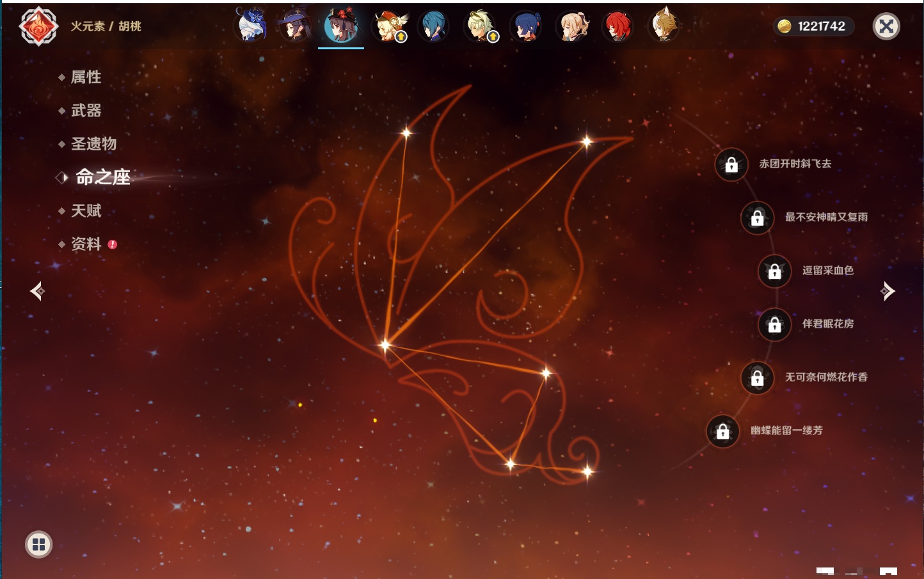Select the teal-haired character portrait
This screenshot has width=924, height=579.
click(433, 26)
